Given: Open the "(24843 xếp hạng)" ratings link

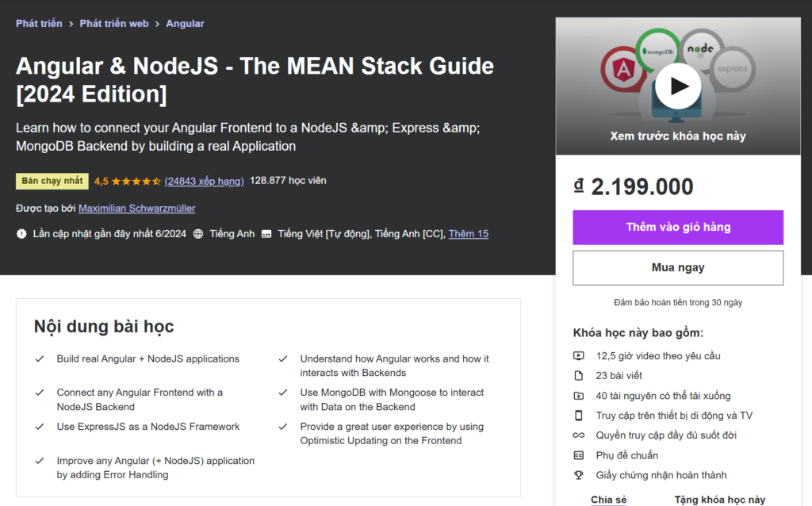Looking at the screenshot, I should (203, 181).
